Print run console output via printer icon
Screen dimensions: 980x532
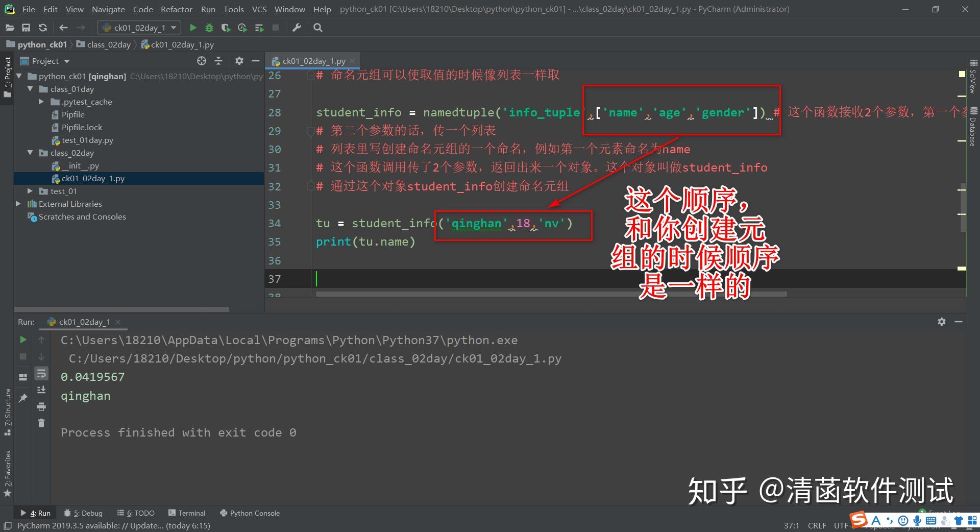tap(41, 407)
